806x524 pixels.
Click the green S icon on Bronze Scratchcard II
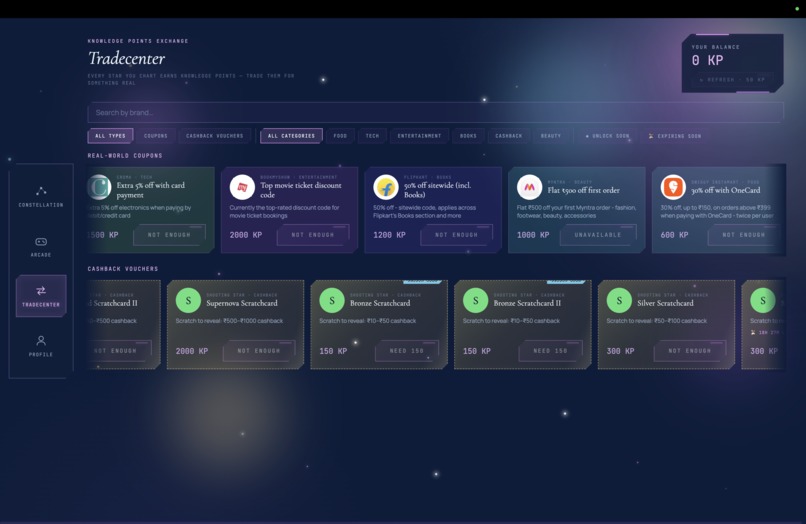click(x=475, y=300)
